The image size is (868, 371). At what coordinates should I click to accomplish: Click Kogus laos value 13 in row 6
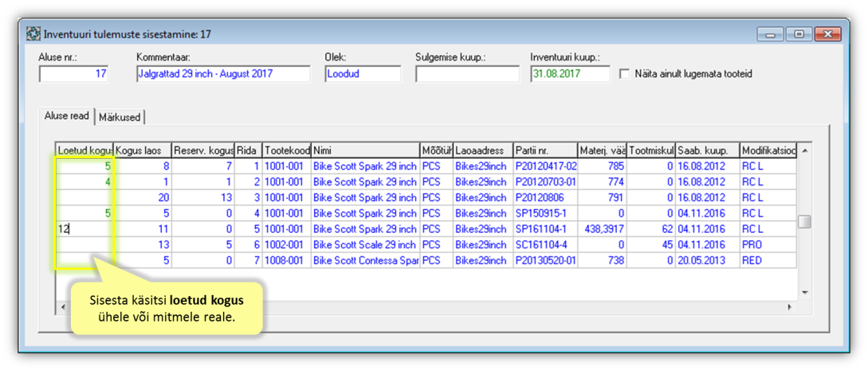click(143, 244)
